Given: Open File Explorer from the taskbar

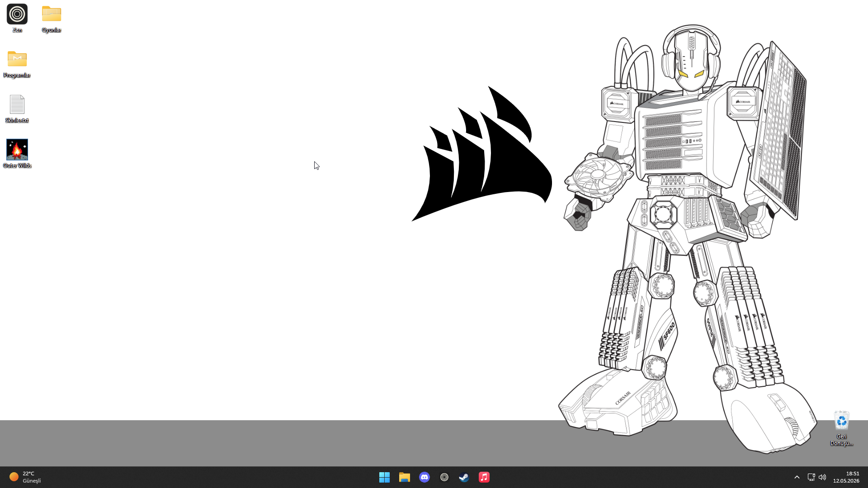Looking at the screenshot, I should point(405,477).
